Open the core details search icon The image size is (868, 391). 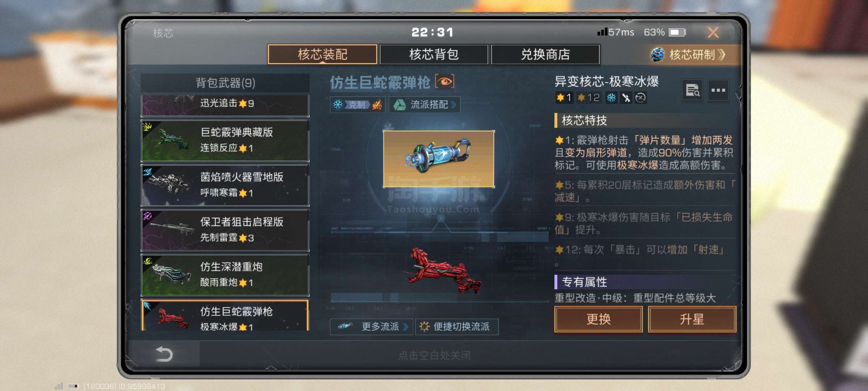tap(692, 90)
